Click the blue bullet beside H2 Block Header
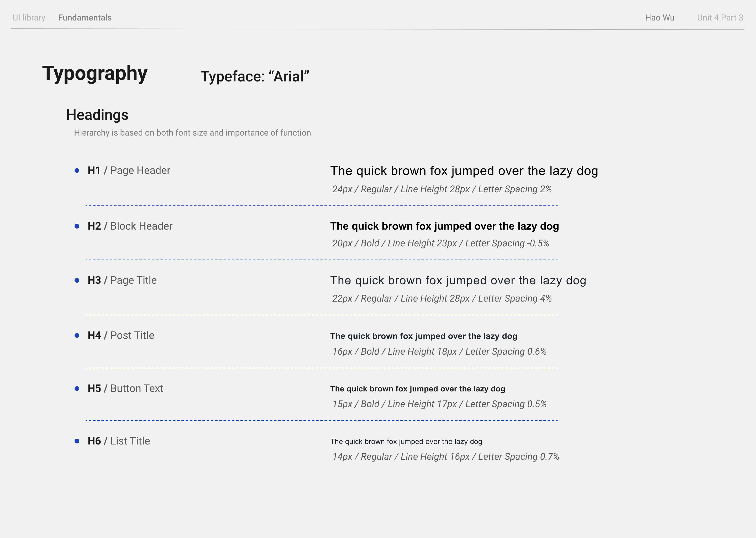 coord(77,226)
